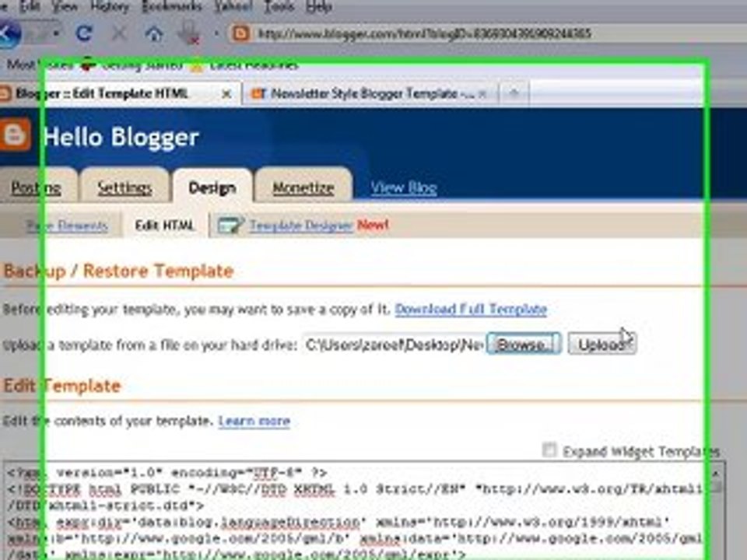This screenshot has width=747, height=560.
Task: Go to the browser Home icon
Action: [154, 33]
